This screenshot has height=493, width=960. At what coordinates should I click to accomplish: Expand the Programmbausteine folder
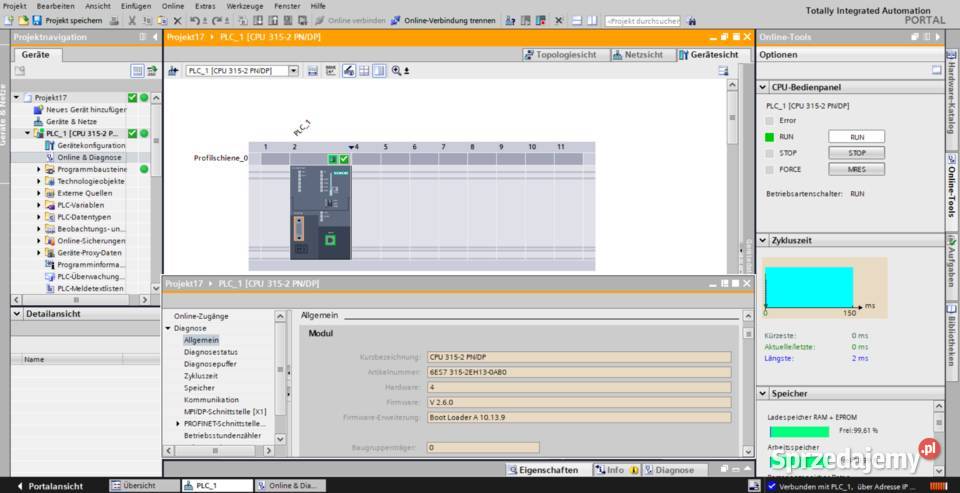(x=39, y=169)
